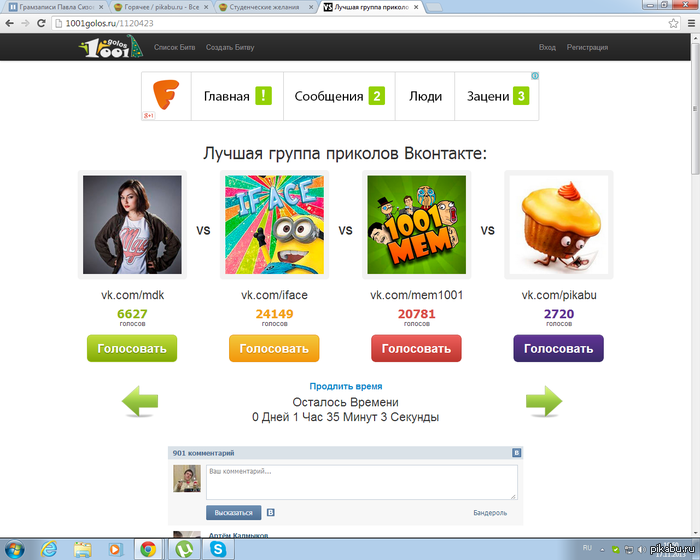Click inside the Ваш комментарий text box
This screenshot has height=560, width=700.
[x=362, y=482]
